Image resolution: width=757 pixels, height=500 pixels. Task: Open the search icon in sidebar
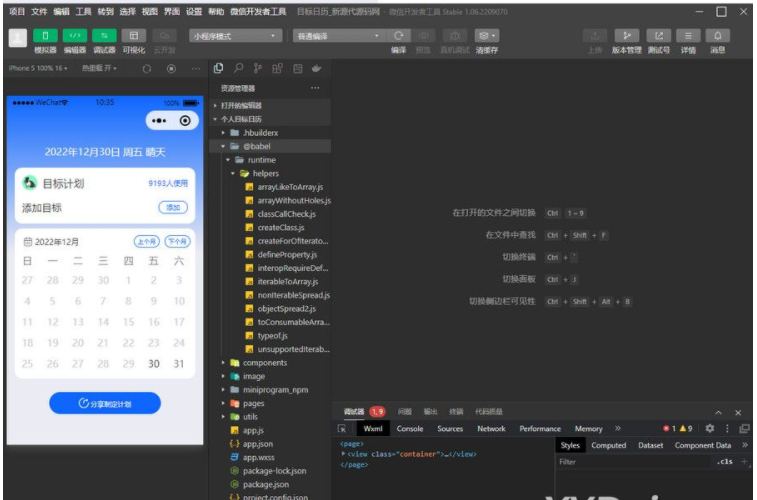[238, 69]
